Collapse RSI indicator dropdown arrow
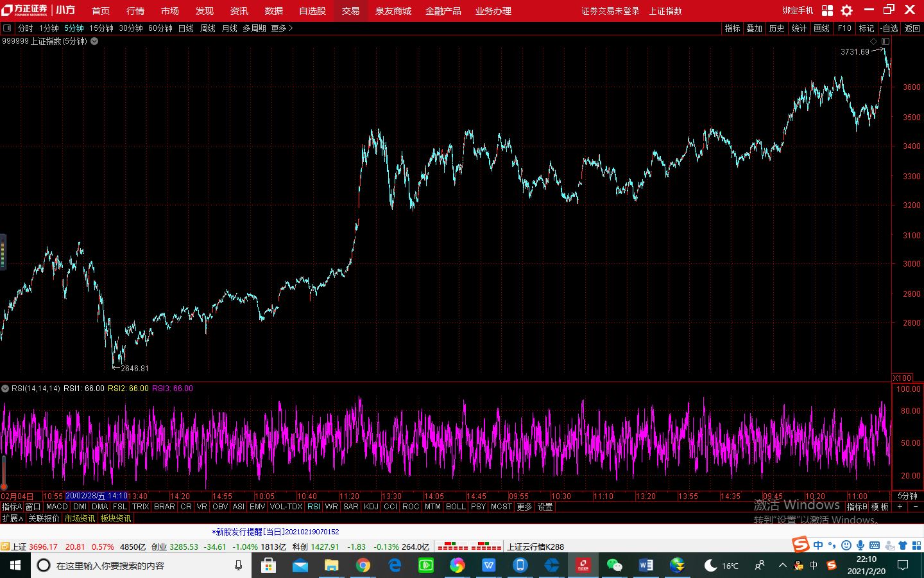 pos(5,389)
